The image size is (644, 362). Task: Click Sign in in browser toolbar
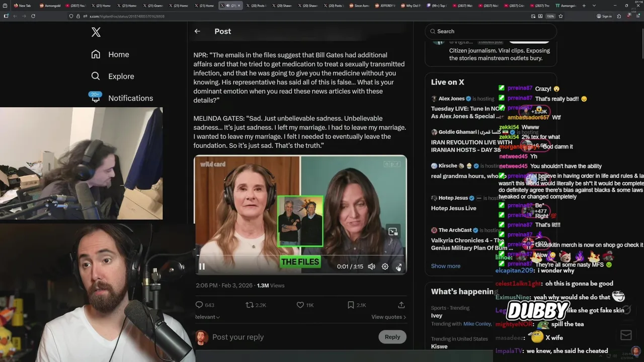click(604, 16)
